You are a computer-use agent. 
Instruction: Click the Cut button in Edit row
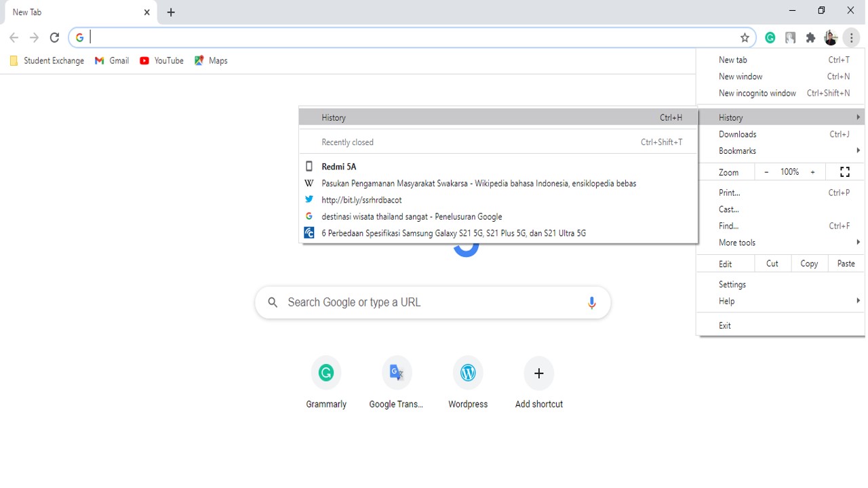point(772,264)
